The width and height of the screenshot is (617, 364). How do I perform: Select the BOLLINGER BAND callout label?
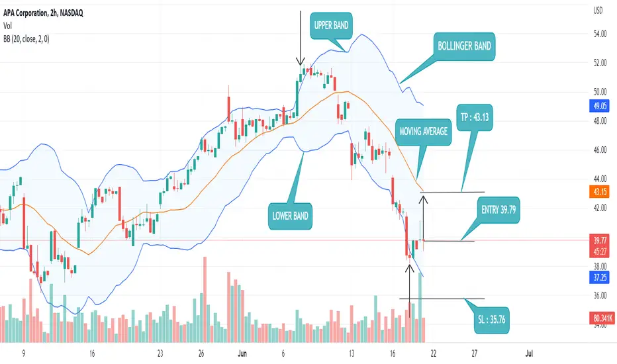tap(464, 46)
